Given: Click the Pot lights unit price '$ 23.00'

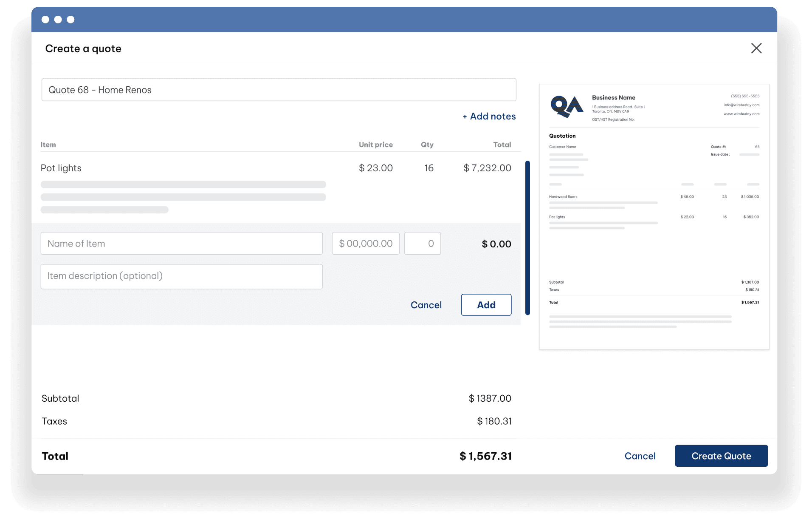Looking at the screenshot, I should click(376, 168).
